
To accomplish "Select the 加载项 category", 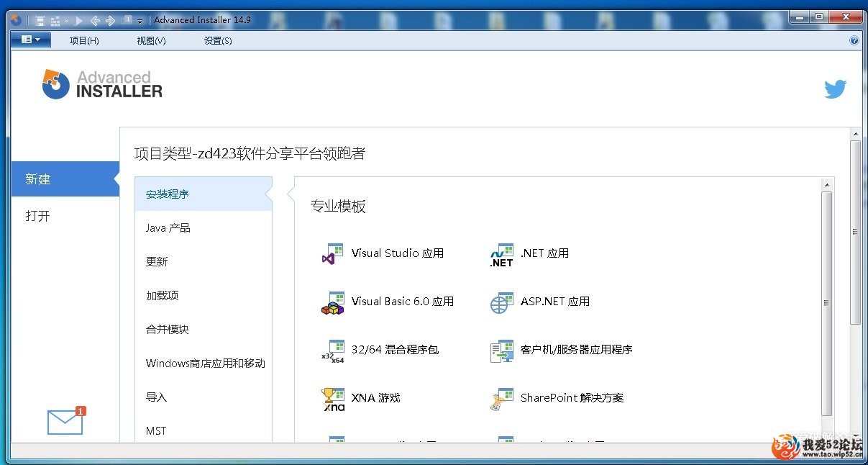I will pyautogui.click(x=204, y=295).
